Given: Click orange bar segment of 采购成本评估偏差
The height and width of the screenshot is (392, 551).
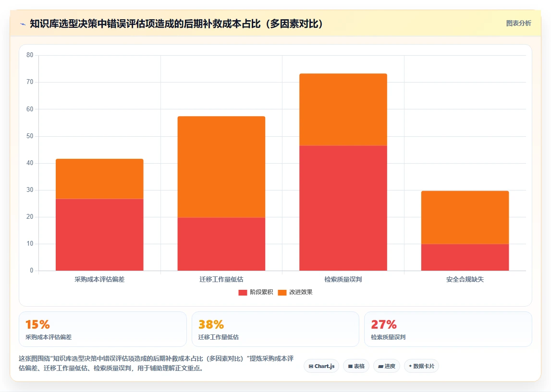Looking at the screenshot, I should pyautogui.click(x=99, y=179).
